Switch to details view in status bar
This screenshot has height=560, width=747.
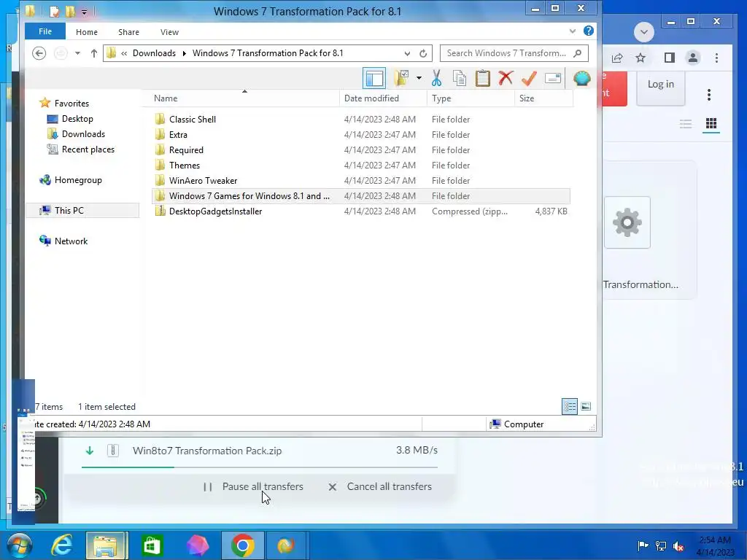click(570, 407)
